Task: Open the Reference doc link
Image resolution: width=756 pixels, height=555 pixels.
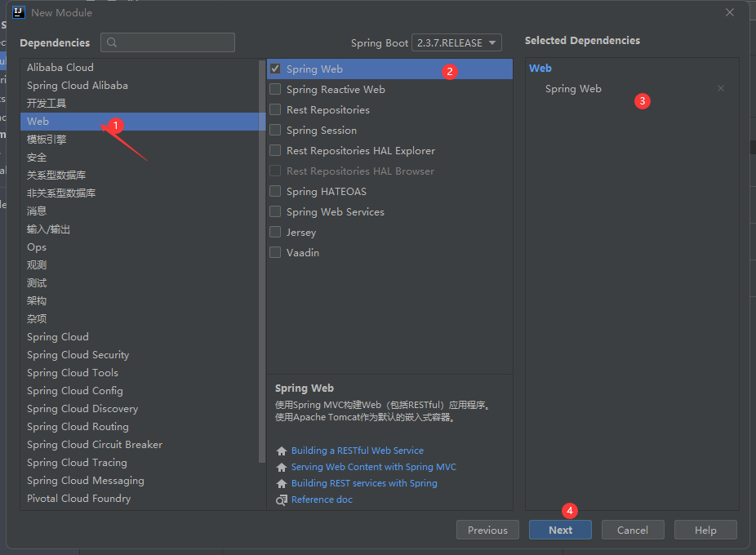Action: 322,499
